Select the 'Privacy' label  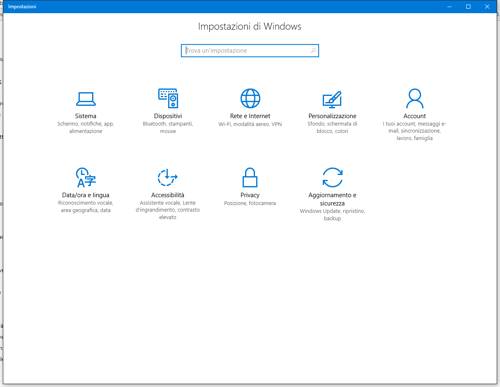pos(250,195)
